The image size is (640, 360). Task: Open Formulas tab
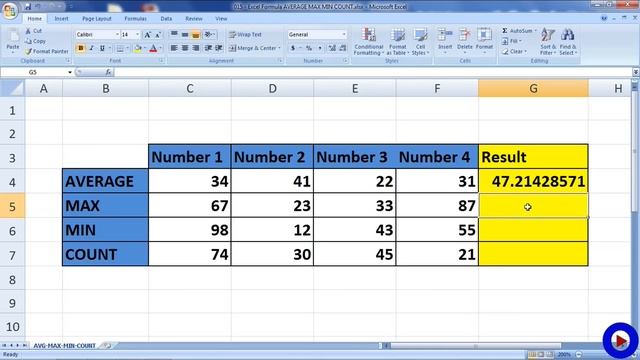(x=135, y=19)
